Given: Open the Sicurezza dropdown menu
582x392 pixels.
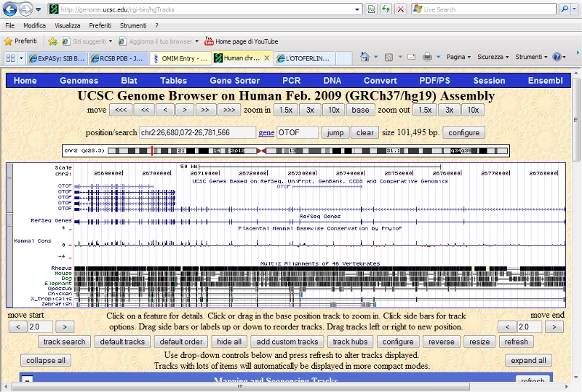Looking at the screenshot, I should tap(493, 57).
